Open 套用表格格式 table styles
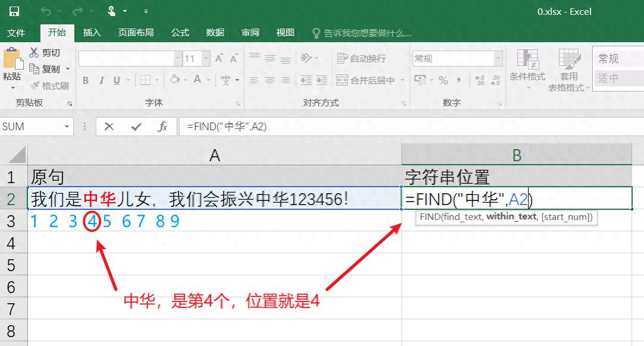Screen dimensions: 644x346 coord(569,70)
